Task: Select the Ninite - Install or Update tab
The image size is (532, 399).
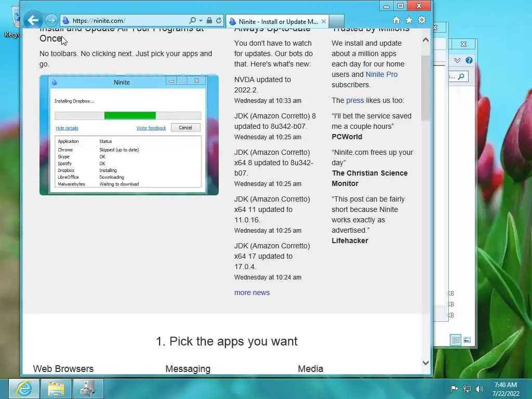Action: pos(277,21)
